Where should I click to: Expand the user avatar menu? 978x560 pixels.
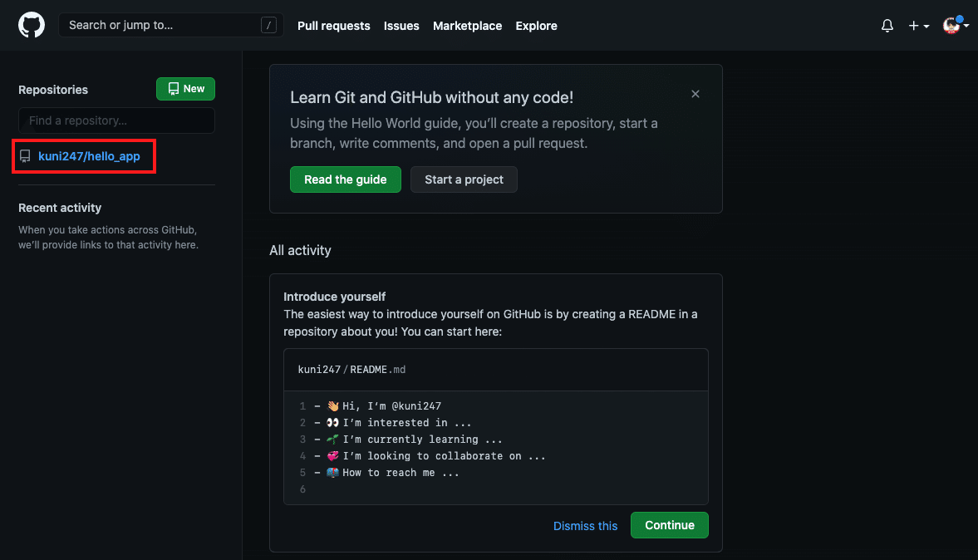coord(956,26)
